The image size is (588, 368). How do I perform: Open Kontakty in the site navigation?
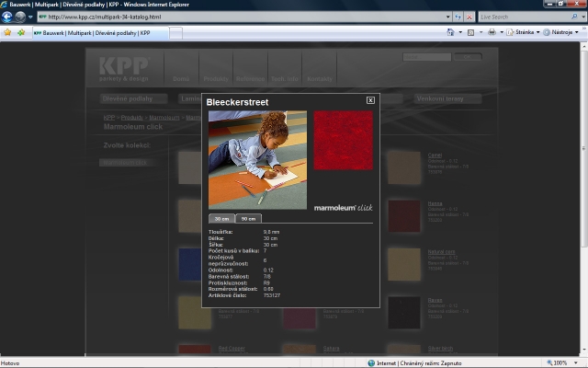tap(320, 79)
